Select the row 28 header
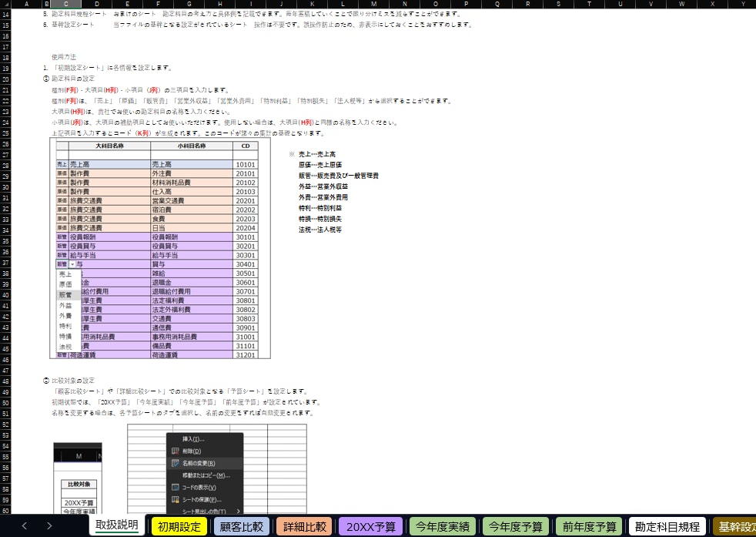This screenshot has height=537, width=756. click(5, 166)
